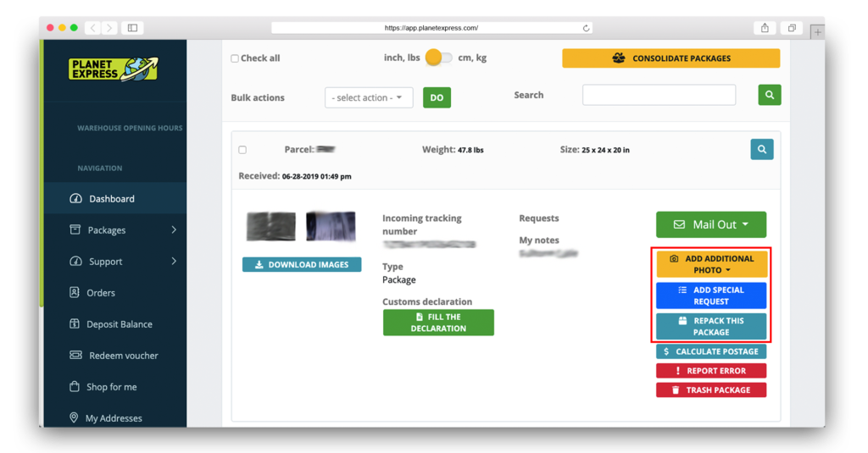Open Add Additional Photo dropdown
This screenshot has height=453, width=868.
tap(711, 264)
